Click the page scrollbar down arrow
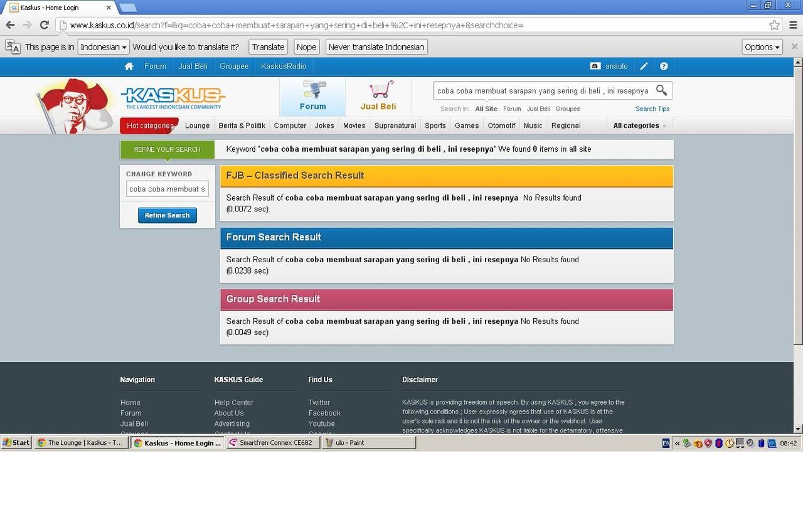This screenshot has width=803, height=532. pyautogui.click(x=798, y=428)
